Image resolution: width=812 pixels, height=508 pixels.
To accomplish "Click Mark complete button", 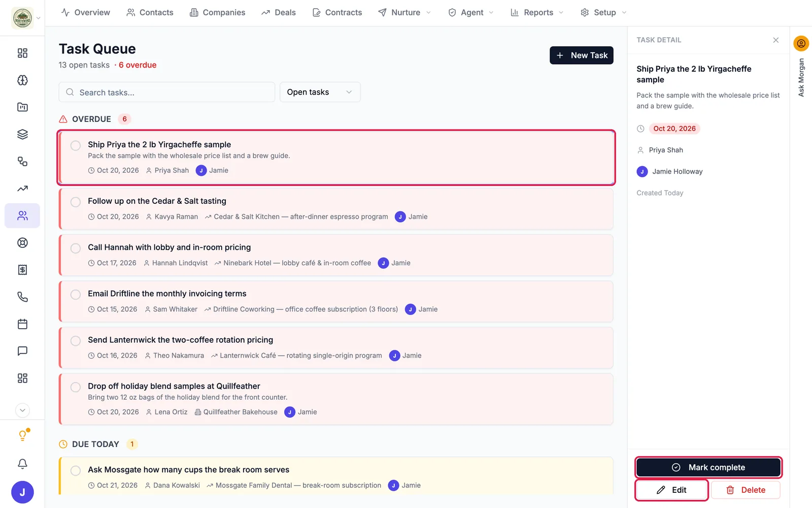I will pyautogui.click(x=708, y=467).
